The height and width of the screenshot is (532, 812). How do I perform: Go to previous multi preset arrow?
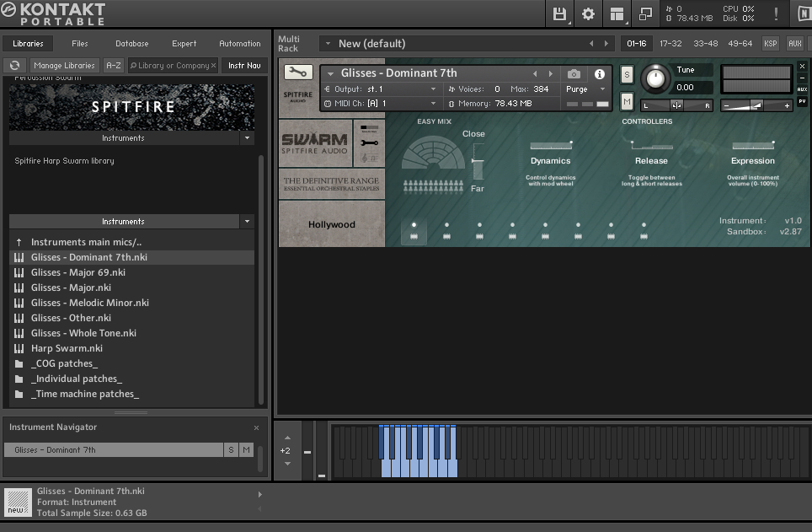591,44
